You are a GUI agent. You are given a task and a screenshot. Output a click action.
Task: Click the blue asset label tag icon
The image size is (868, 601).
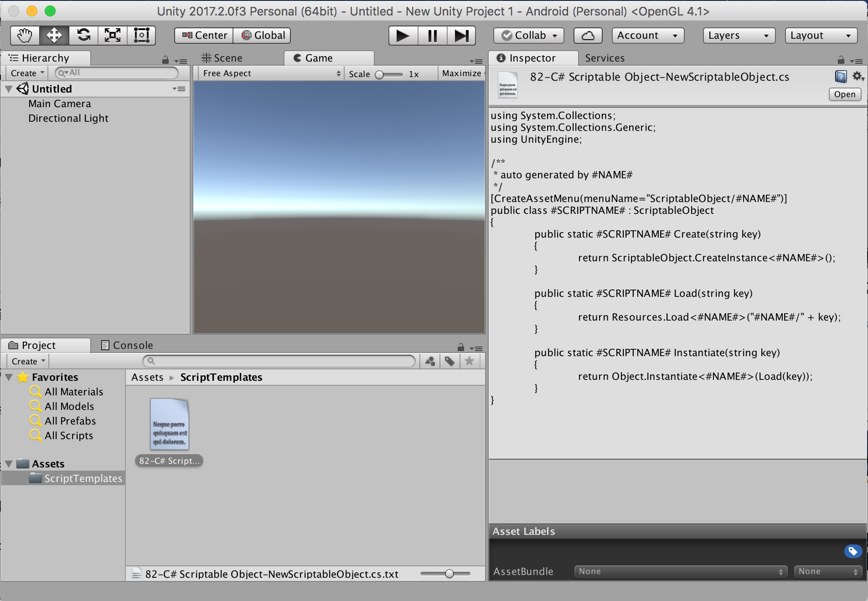click(x=853, y=551)
